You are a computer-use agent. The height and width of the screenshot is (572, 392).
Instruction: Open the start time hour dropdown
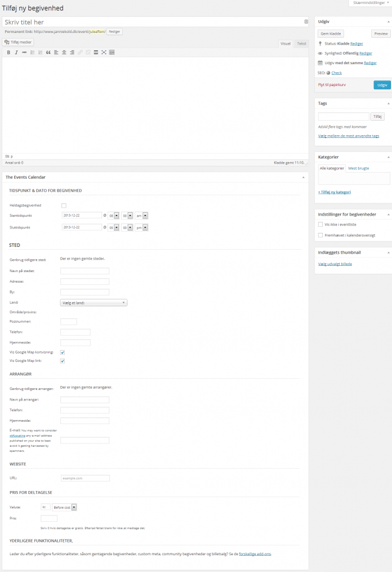coord(113,216)
